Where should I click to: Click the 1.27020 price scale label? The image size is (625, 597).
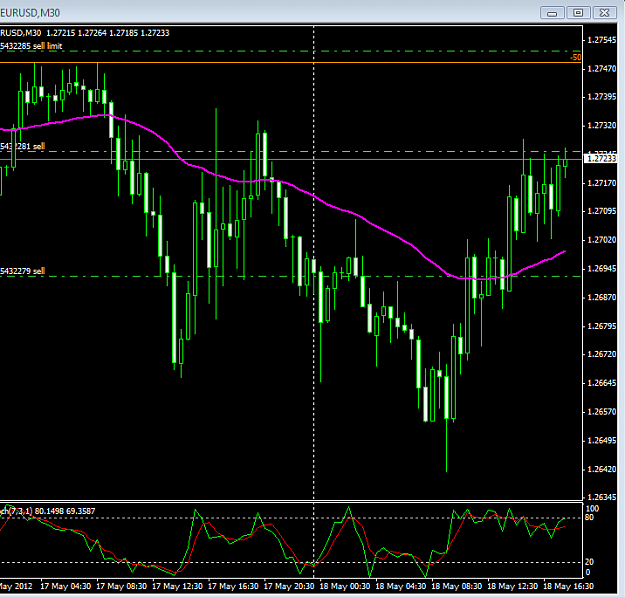pos(601,240)
